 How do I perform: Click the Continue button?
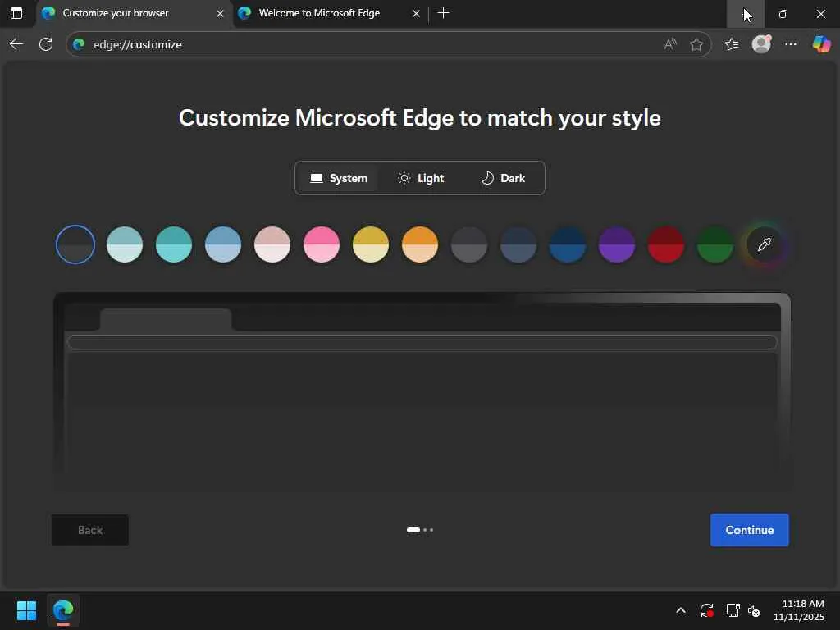[x=750, y=530]
